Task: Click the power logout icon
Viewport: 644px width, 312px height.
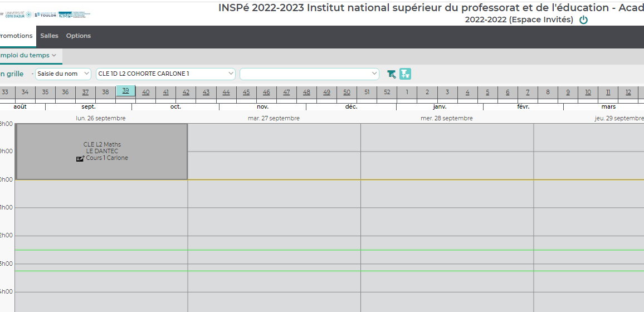Action: [583, 19]
